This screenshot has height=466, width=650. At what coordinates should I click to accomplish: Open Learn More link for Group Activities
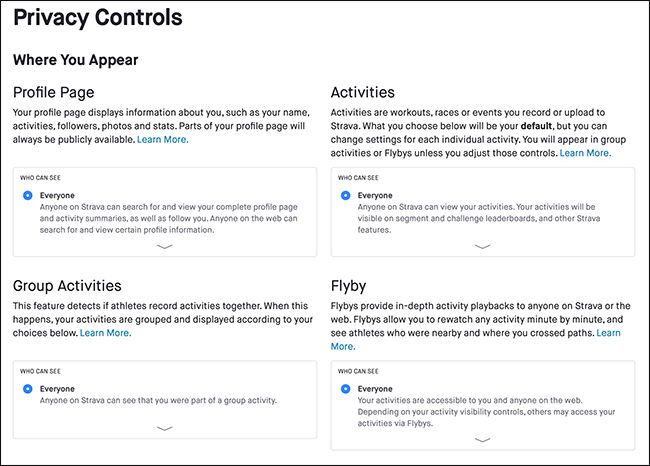click(105, 333)
